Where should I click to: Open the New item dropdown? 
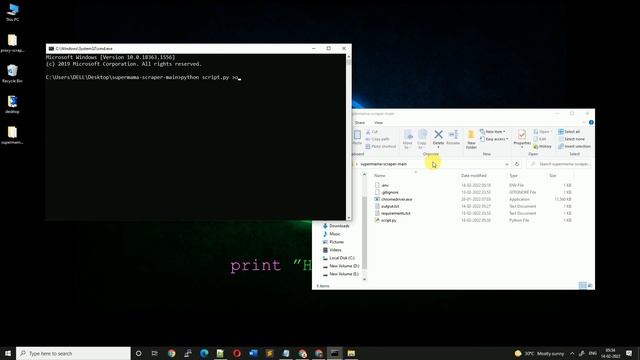(x=493, y=132)
